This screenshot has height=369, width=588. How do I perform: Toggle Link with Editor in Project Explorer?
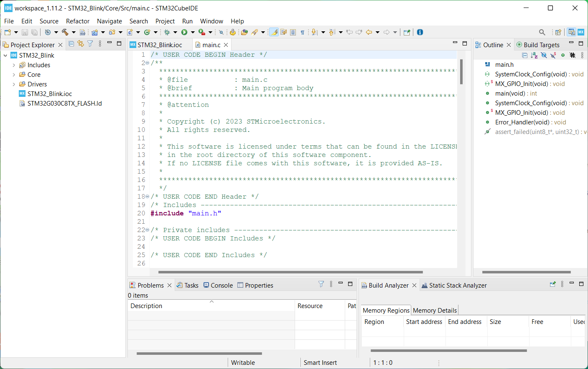(x=81, y=44)
